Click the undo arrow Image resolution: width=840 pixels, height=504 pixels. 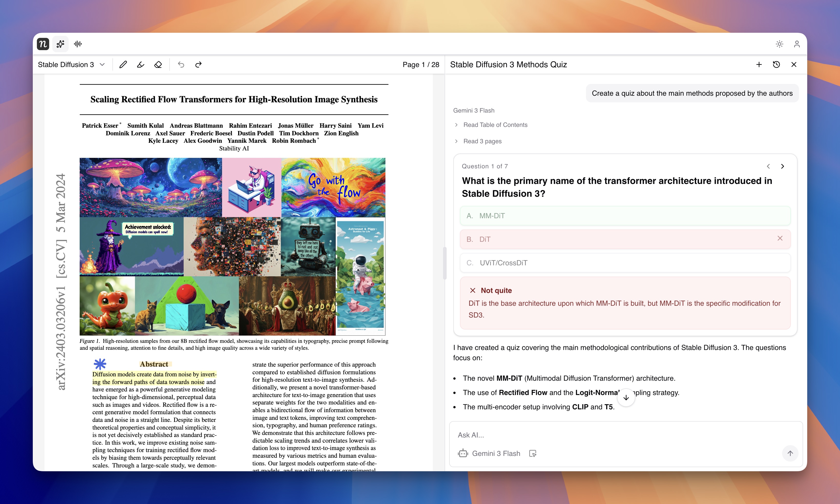tap(181, 64)
